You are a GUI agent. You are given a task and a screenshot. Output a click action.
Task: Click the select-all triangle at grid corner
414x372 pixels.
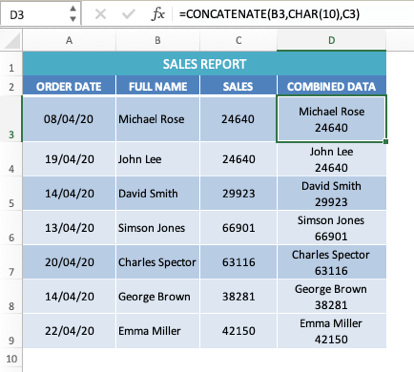click(x=12, y=41)
